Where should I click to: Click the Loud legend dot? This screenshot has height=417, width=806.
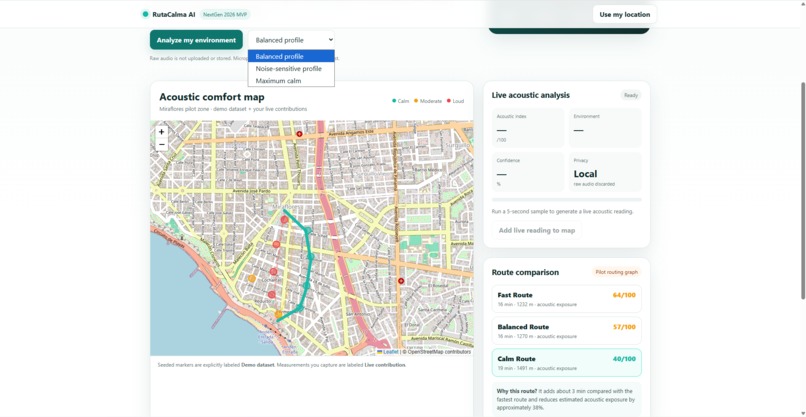point(449,101)
